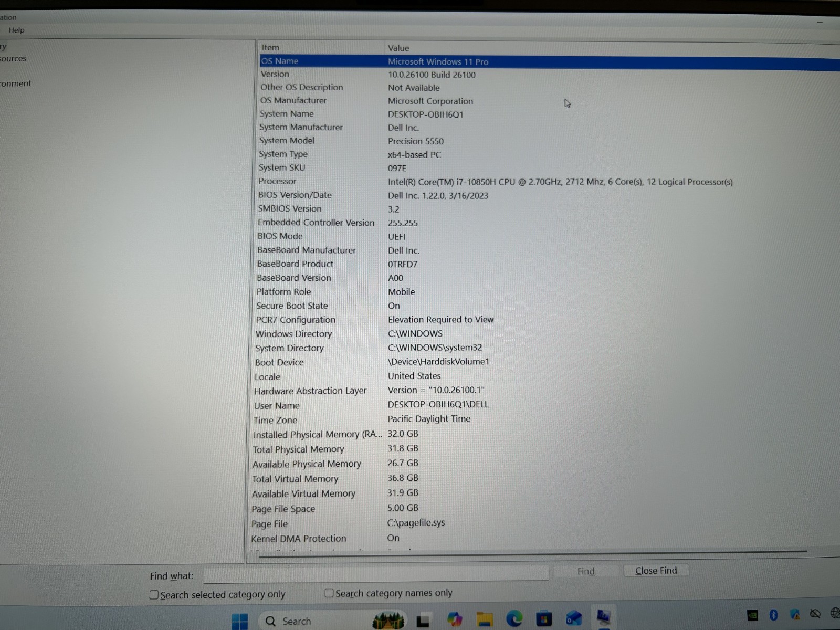
Task: Open the NVIDIA tray icon
Action: coord(752,615)
